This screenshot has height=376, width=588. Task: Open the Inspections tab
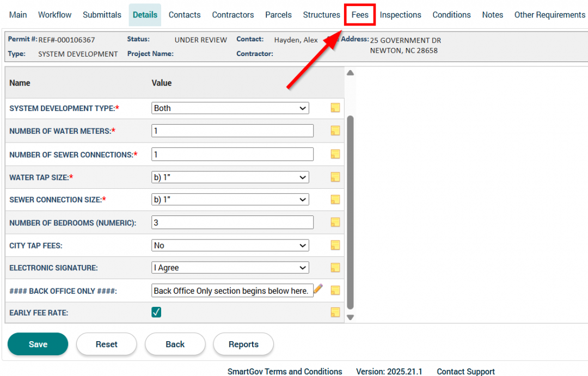coord(400,15)
